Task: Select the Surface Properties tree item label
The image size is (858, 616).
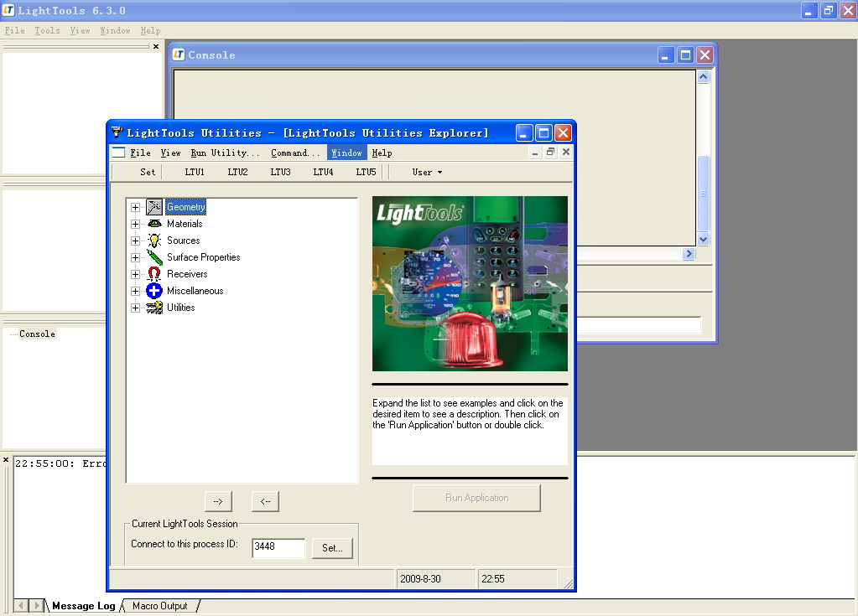Action: click(x=204, y=257)
